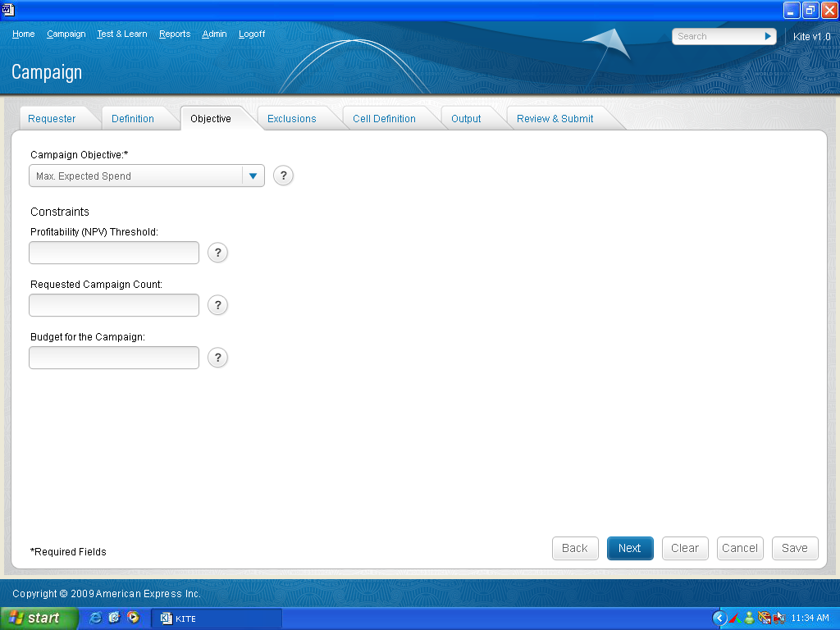Go to the Cell Definition tab
The height and width of the screenshot is (630, 840).
384,119
